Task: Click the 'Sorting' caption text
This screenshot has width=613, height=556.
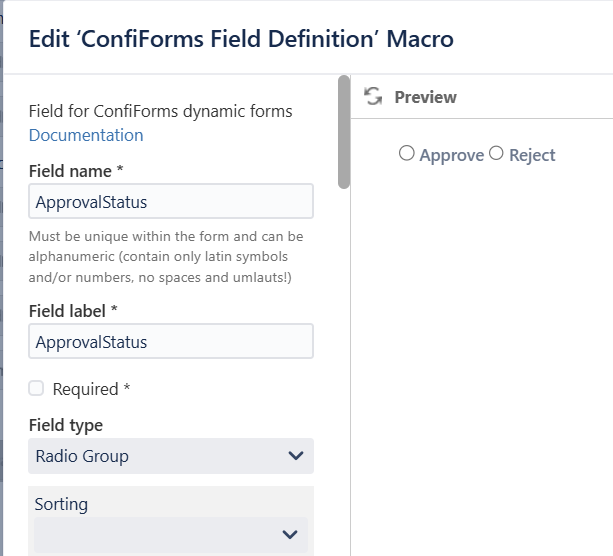Action: (x=61, y=504)
